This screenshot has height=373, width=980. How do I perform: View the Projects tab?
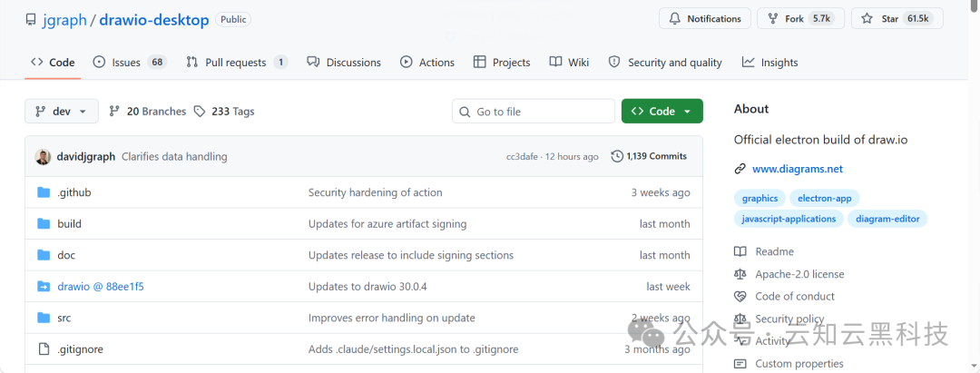pos(502,63)
